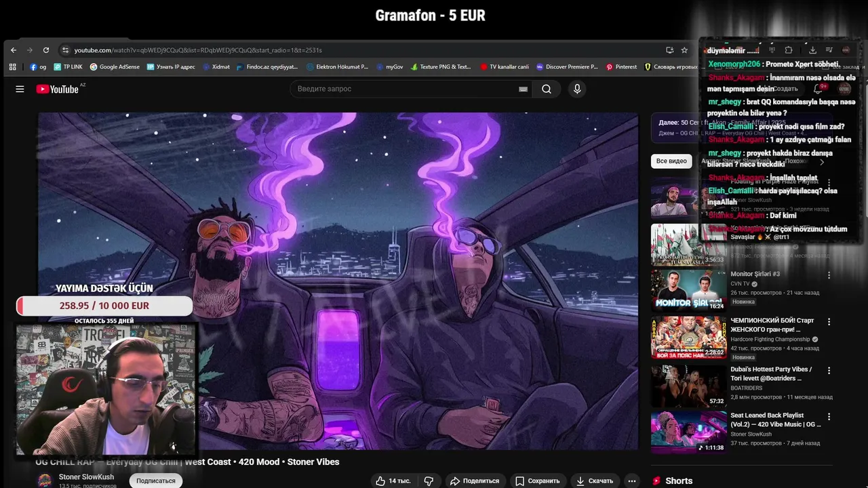Open options menu for Seat Leaned Back Playlist
The height and width of the screenshot is (488, 868).
coord(829,417)
